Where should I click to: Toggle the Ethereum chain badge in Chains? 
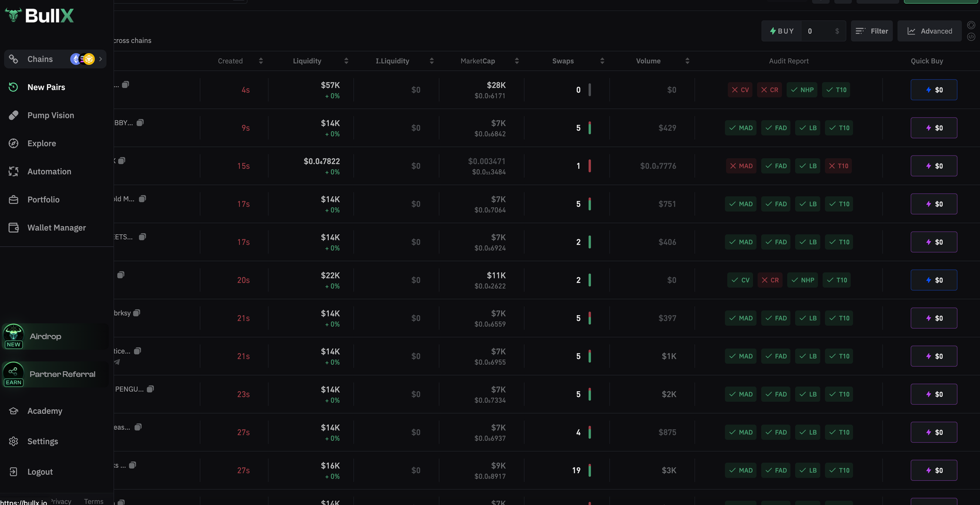(75, 59)
